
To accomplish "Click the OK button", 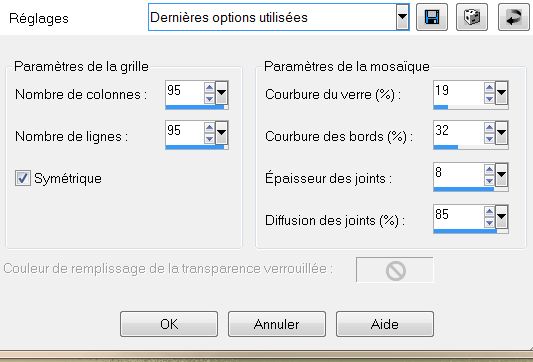I will tap(169, 324).
